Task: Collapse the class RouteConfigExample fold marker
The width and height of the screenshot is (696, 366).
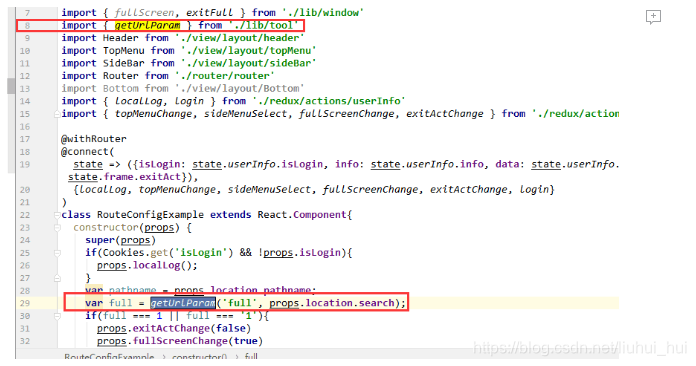Action: click(x=57, y=215)
